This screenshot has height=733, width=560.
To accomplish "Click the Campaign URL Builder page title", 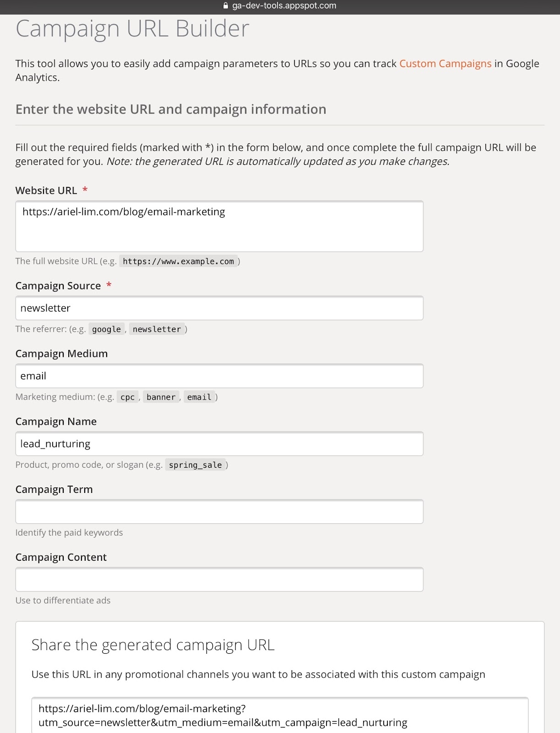I will pyautogui.click(x=132, y=28).
